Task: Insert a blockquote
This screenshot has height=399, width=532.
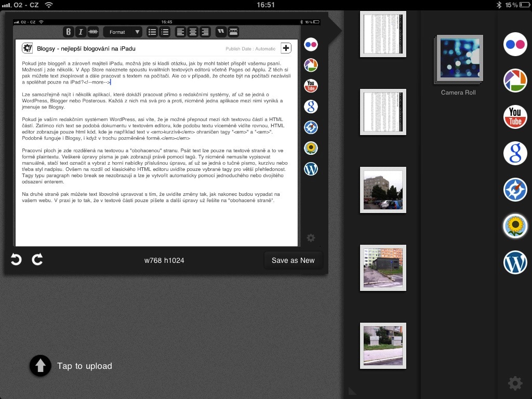Action: tap(221, 32)
